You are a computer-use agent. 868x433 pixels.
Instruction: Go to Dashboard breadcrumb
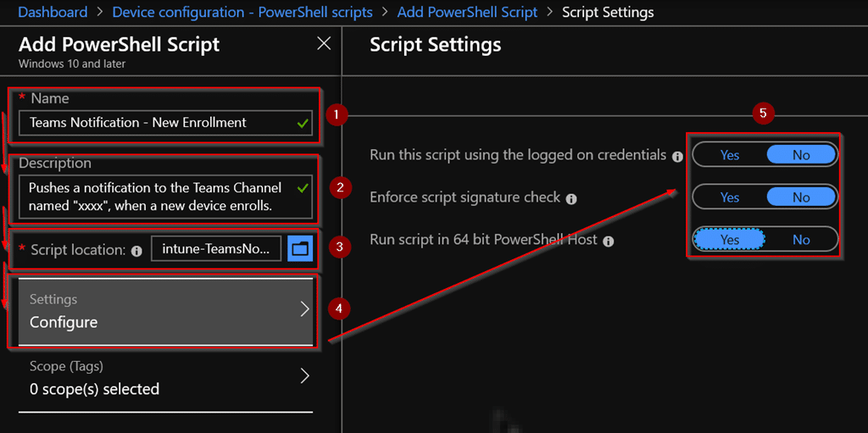pyautogui.click(x=53, y=12)
